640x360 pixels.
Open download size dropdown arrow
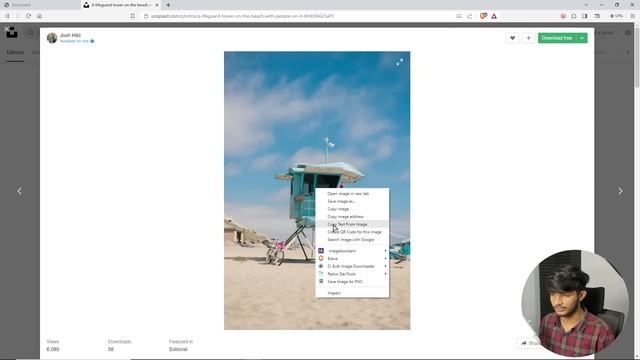582,38
